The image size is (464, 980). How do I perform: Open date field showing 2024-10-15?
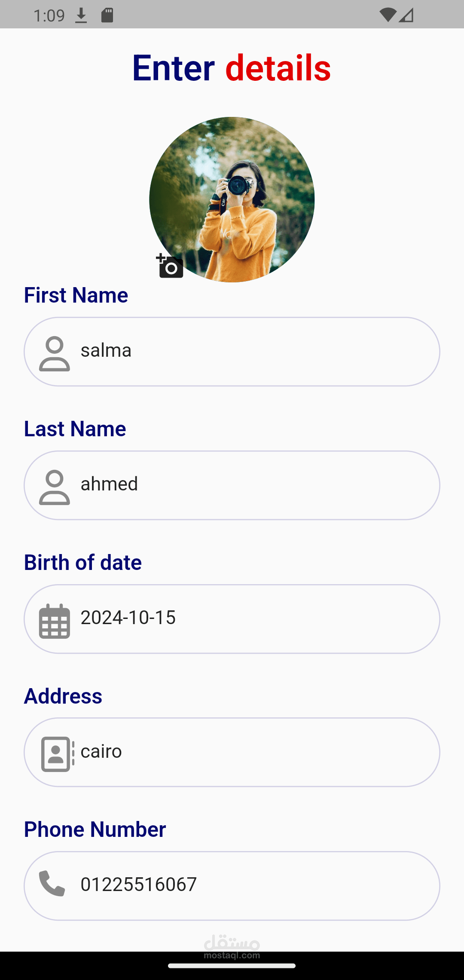[x=258, y=619]
